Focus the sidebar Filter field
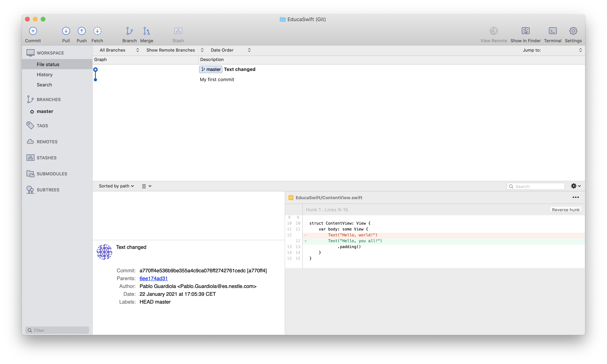Screen dimensions: 607x364 [57, 330]
